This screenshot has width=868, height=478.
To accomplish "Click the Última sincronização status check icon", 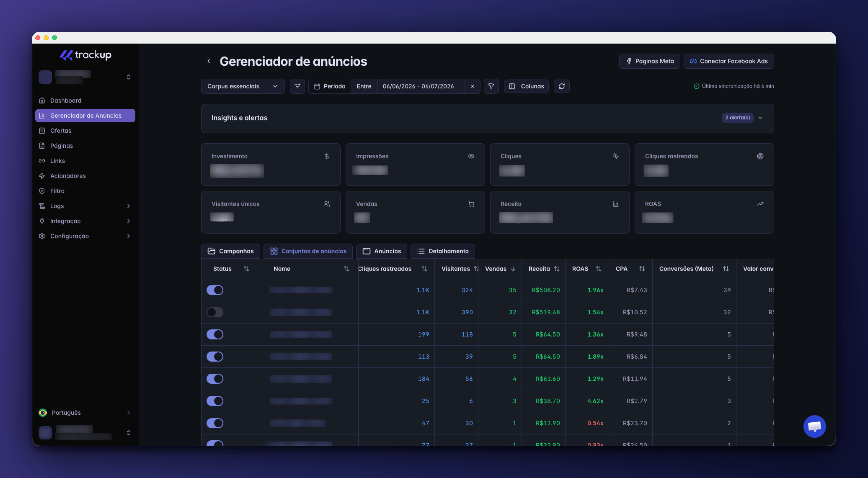I will [696, 87].
